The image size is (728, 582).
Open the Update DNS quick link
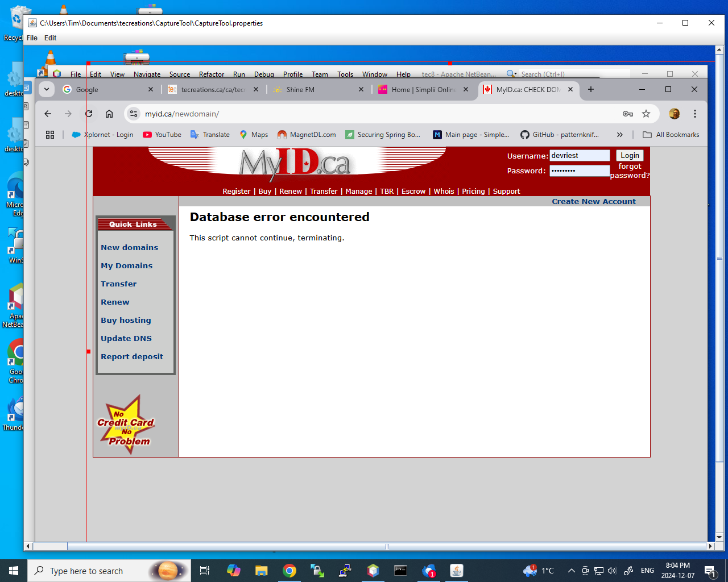click(x=126, y=339)
